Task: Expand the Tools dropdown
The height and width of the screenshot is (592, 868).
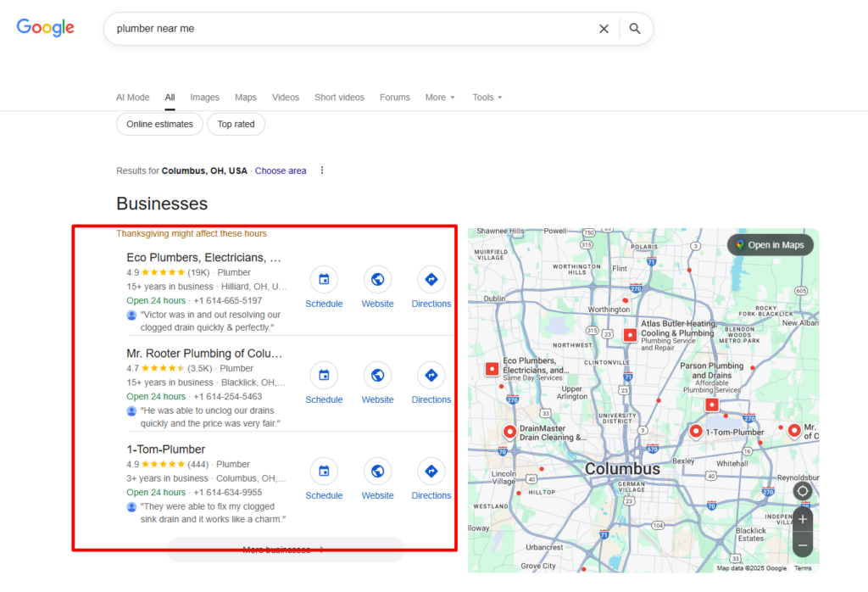Action: coord(486,97)
